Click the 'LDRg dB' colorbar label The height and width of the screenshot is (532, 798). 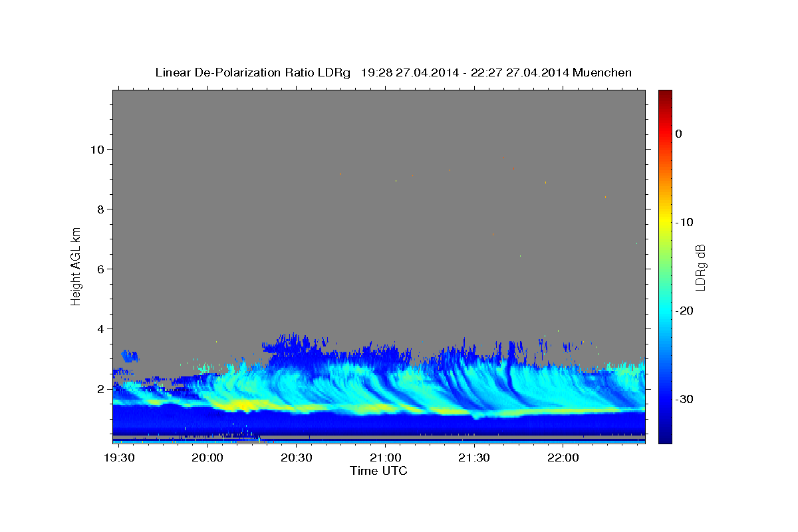(700, 266)
